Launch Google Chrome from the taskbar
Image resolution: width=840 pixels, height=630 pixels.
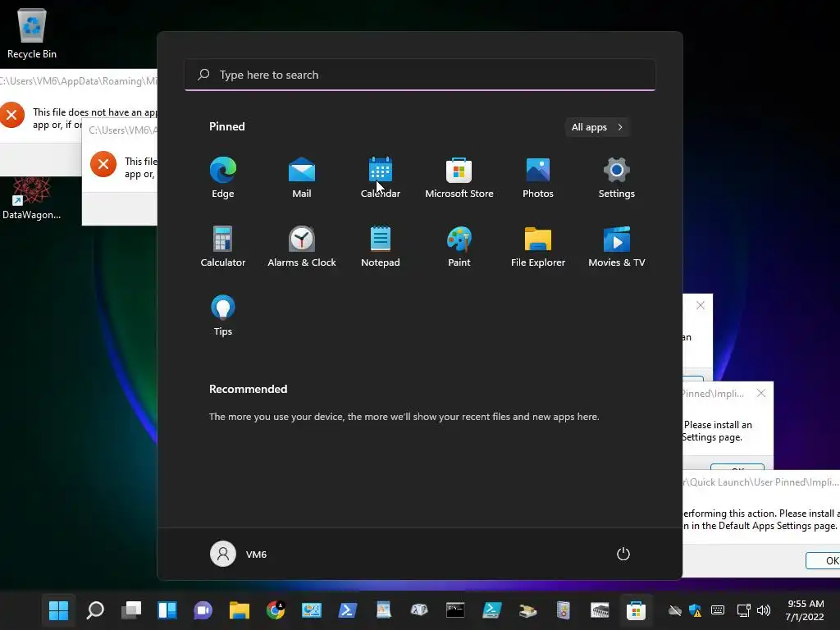(276, 610)
